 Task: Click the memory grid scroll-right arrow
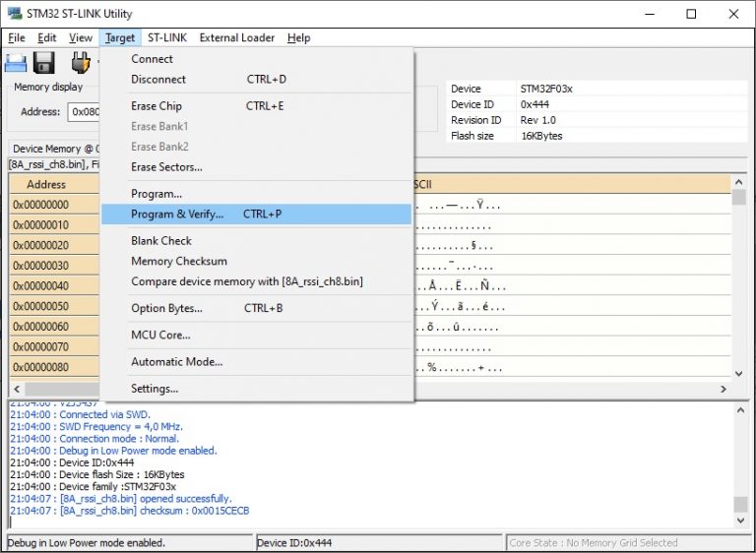pyautogui.click(x=724, y=389)
